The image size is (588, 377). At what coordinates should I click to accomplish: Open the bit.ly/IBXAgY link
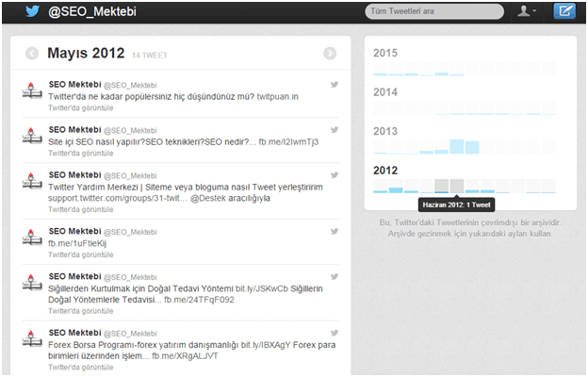click(x=266, y=345)
